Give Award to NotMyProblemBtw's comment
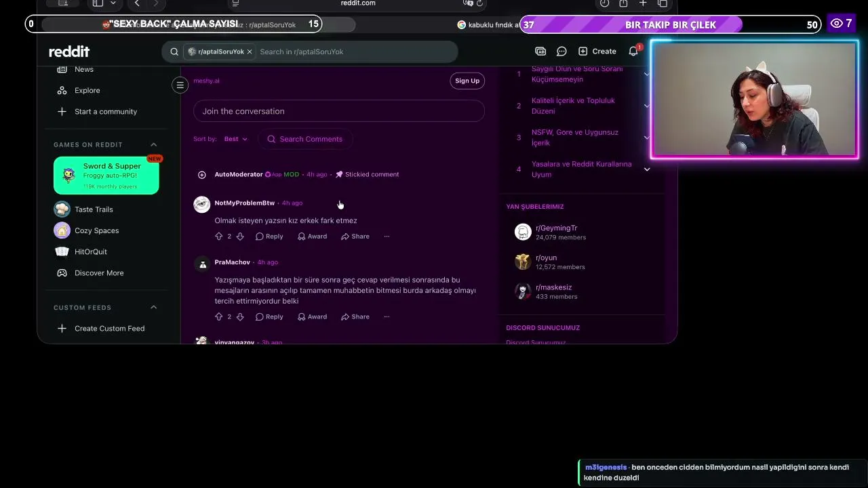Image resolution: width=868 pixels, height=488 pixels. click(312, 237)
